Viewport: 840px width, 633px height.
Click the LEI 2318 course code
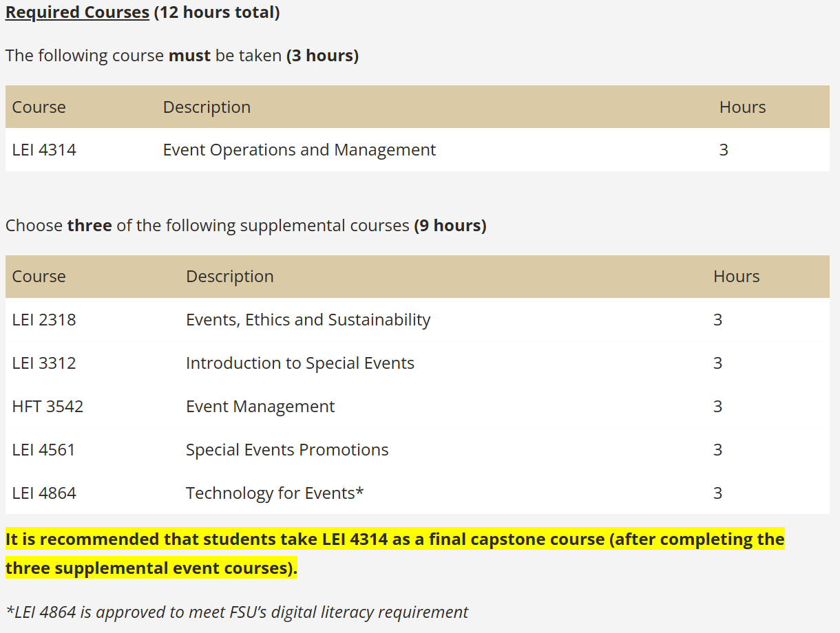pyautogui.click(x=44, y=320)
